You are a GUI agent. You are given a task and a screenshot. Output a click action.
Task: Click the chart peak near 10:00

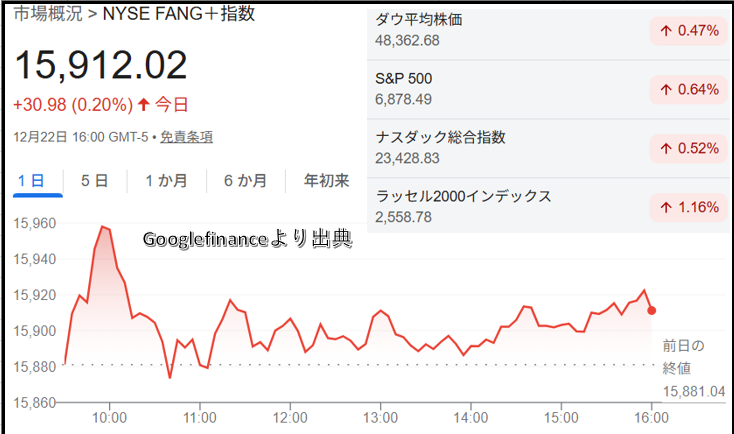point(102,227)
